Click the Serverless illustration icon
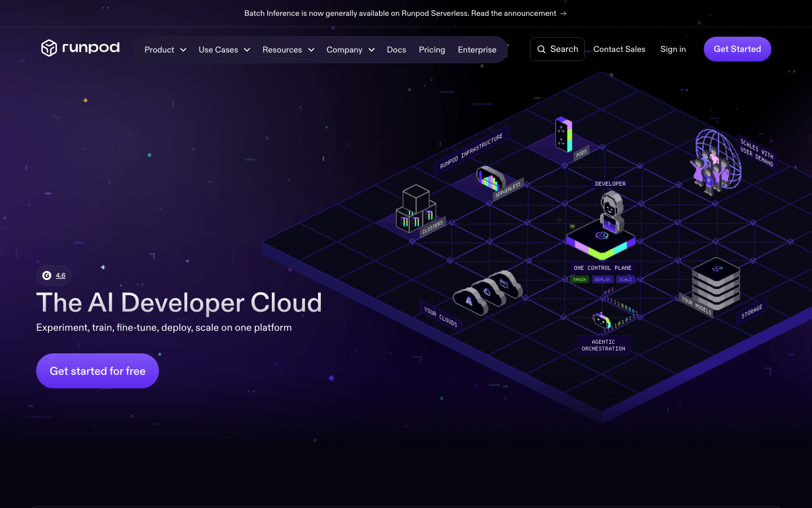 tap(491, 178)
